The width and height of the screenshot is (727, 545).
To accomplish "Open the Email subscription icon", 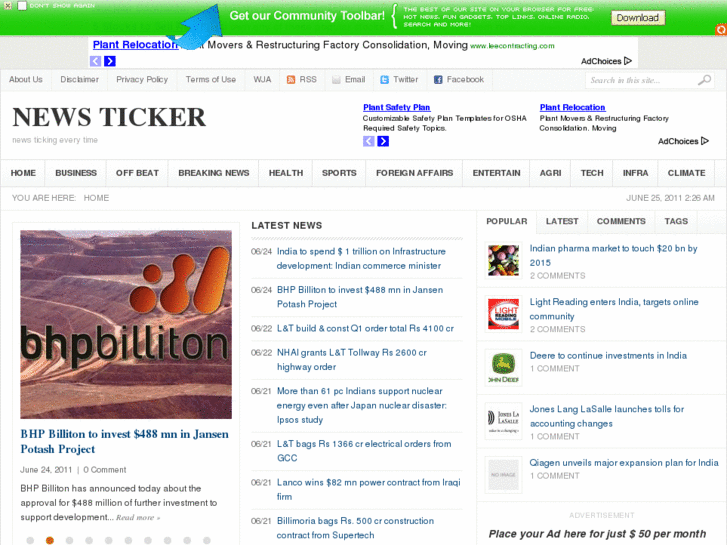I will [x=336, y=80].
